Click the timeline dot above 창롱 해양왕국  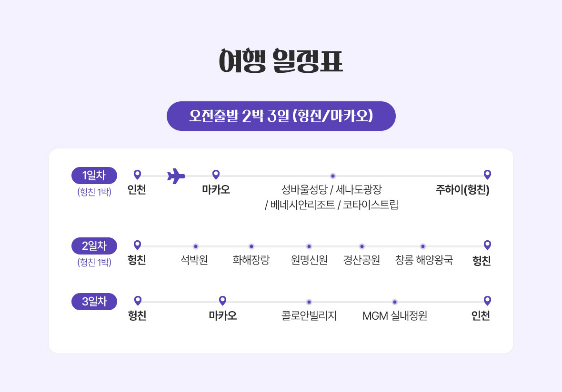pyautogui.click(x=423, y=246)
